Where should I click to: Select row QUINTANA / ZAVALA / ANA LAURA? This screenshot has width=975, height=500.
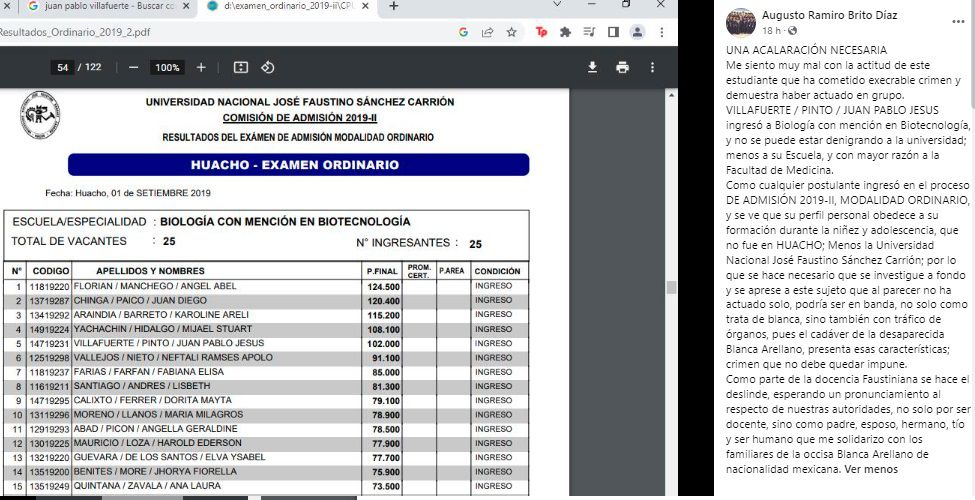point(266,486)
